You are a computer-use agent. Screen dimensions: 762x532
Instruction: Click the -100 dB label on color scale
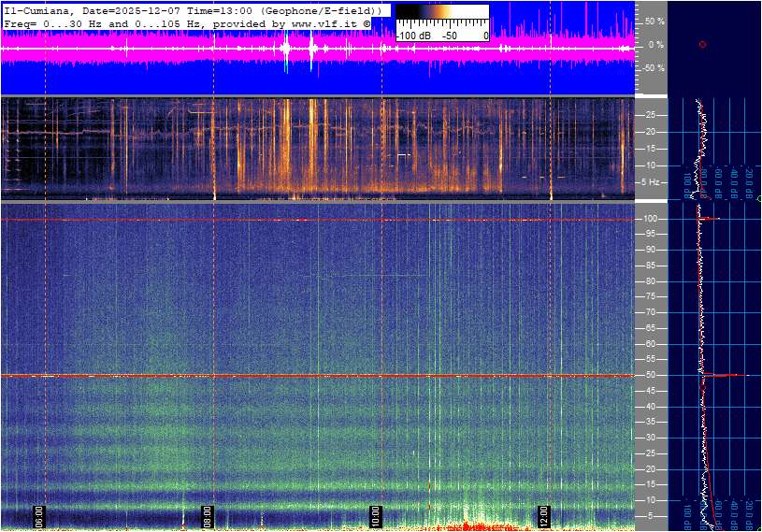tap(412, 36)
